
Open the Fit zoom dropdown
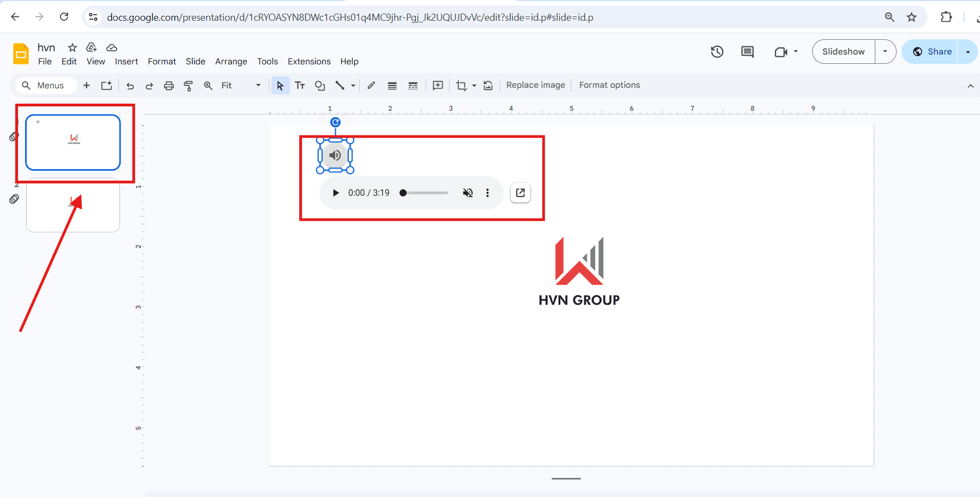241,86
